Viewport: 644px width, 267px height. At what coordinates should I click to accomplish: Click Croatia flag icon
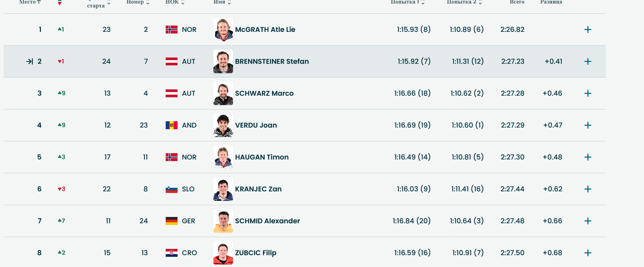click(x=172, y=253)
